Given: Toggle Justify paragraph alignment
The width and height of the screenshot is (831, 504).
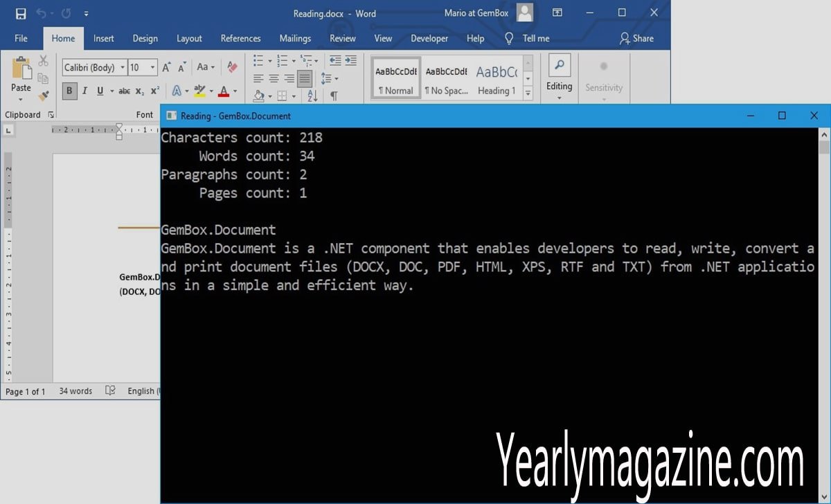Looking at the screenshot, I should pyautogui.click(x=304, y=78).
